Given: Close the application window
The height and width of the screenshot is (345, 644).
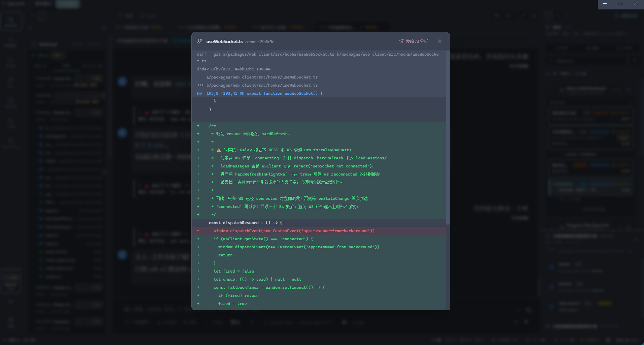Looking at the screenshot, I should tap(636, 4).
